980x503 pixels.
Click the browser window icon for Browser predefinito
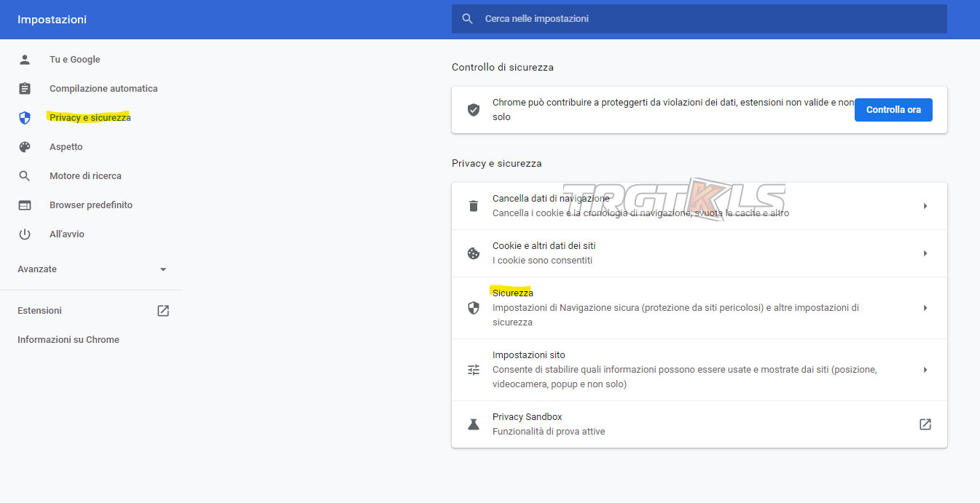pos(25,205)
